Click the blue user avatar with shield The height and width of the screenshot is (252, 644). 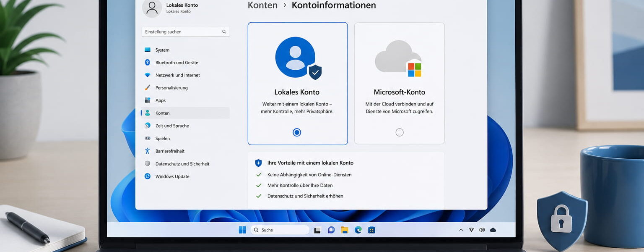(298, 58)
